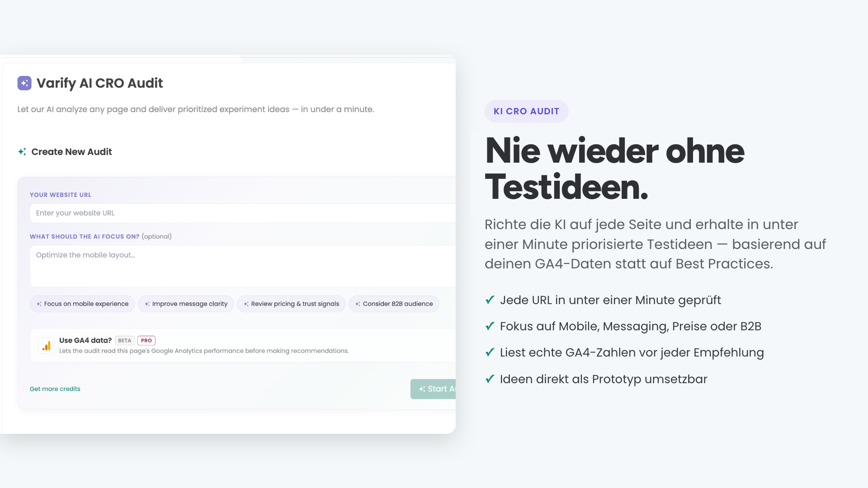Click the text Fokus auf Mobile, Messaging, Preise oder B2B
The image size is (868, 488).
pos(631,326)
